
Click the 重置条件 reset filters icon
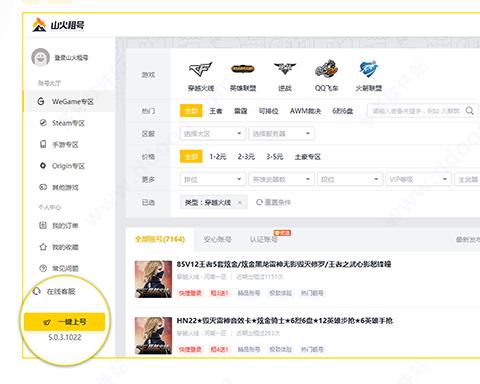pyautogui.click(x=259, y=202)
